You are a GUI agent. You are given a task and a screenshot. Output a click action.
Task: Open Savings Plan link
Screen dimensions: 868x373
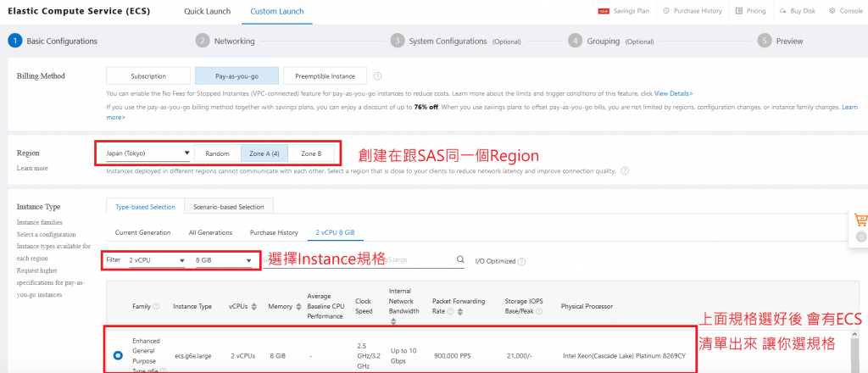coord(631,11)
